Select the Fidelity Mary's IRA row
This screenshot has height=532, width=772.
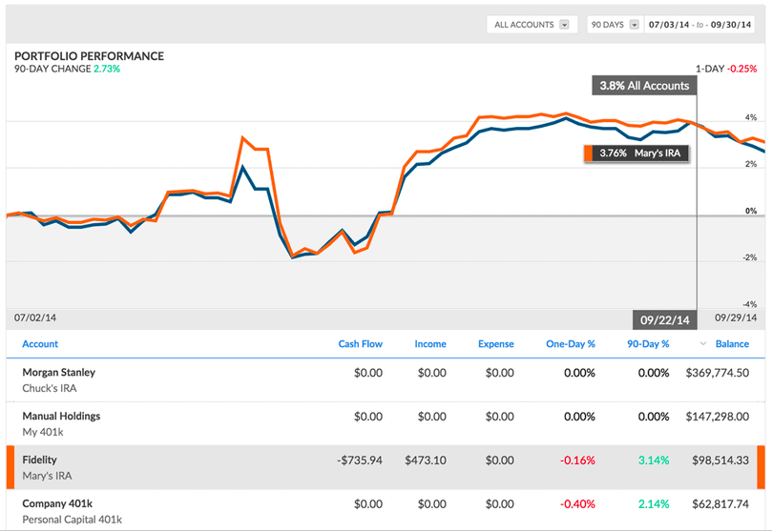382,467
